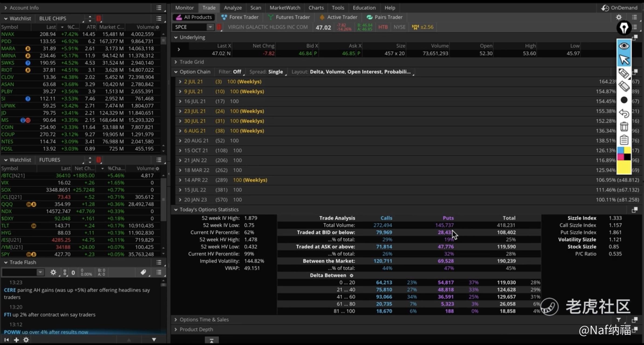Image resolution: width=644 pixels, height=345 pixels.
Task: Open the FUTURES watchlist list menu icon
Action: click(159, 160)
